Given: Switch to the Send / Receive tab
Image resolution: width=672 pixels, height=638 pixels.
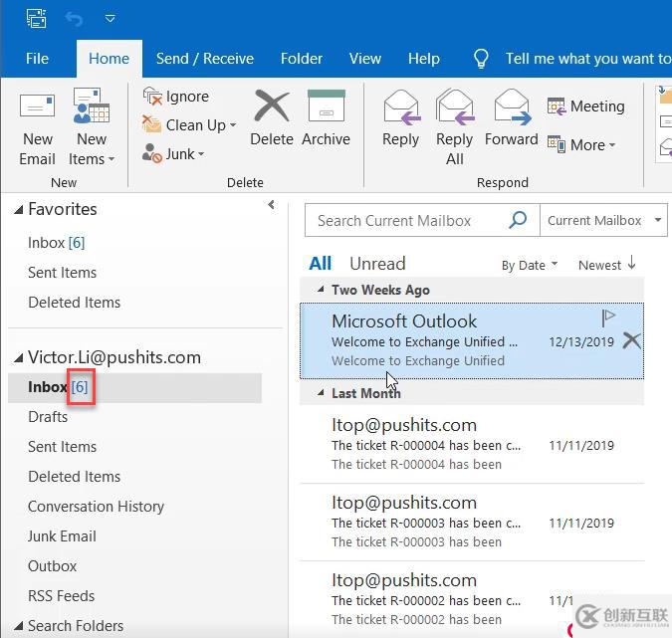Looking at the screenshot, I should click(x=205, y=59).
